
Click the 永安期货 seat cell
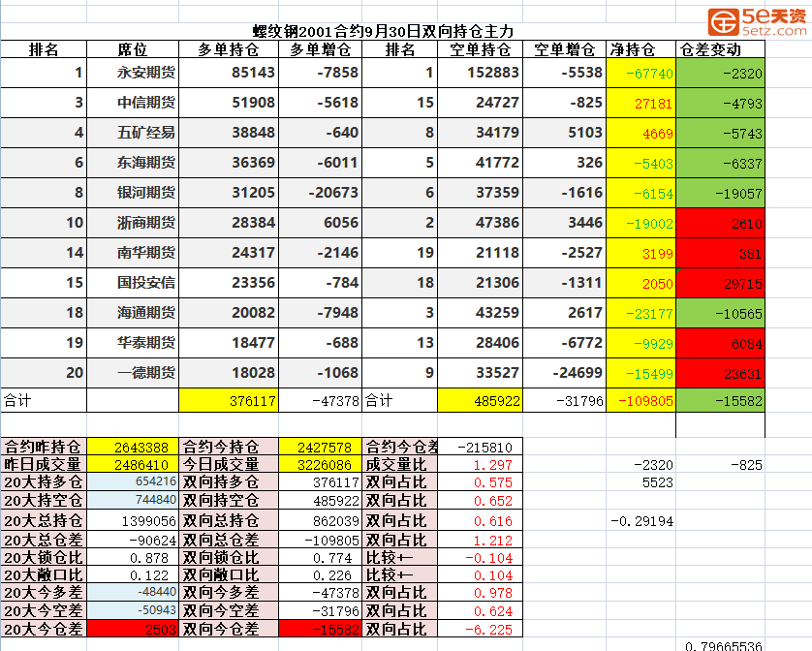(133, 73)
